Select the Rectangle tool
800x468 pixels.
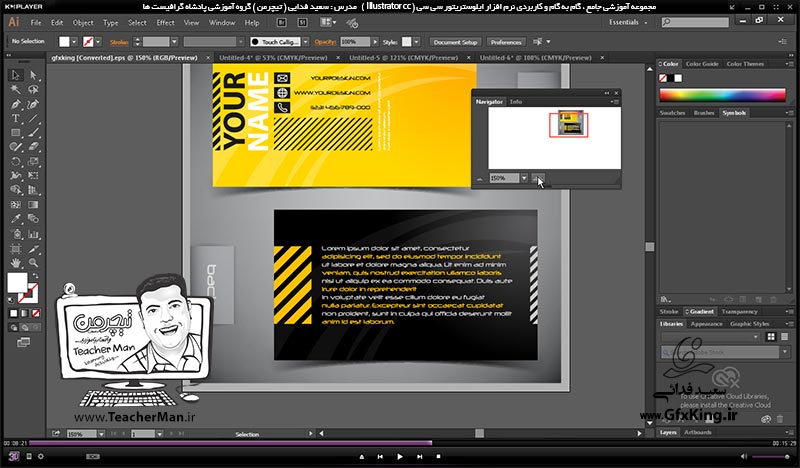(x=16, y=133)
